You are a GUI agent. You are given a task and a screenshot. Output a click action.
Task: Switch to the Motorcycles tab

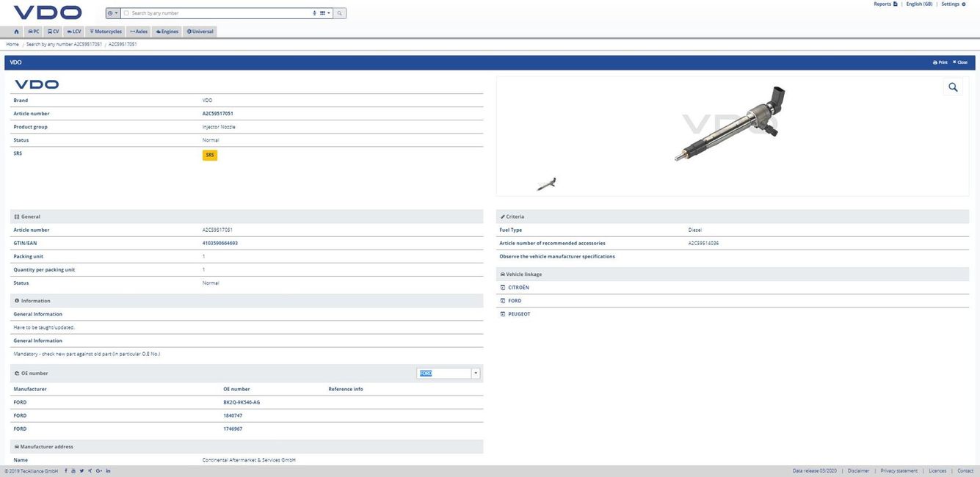pyautogui.click(x=106, y=32)
